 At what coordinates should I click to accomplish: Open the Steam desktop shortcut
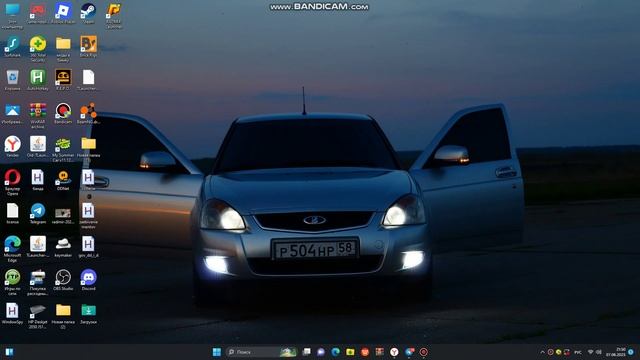88,13
